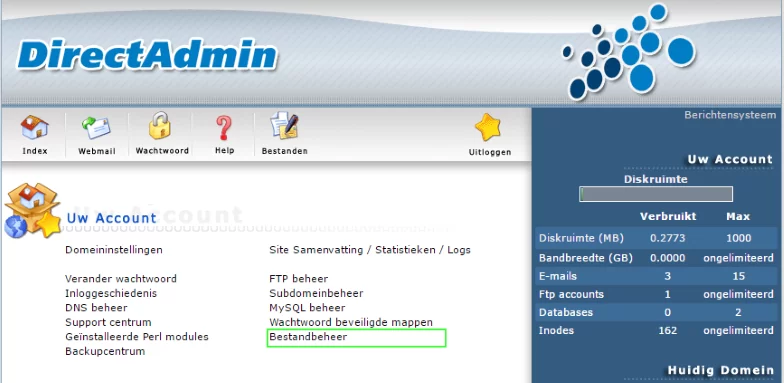Viewport: 784px width, 383px height.
Task: Click the E-mails row label
Action: coord(558,276)
